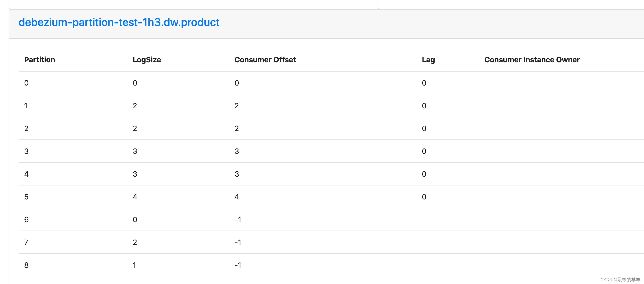Screen dimensions: 644x284
Task: Click the Lag value for partition 4
Action: point(424,174)
